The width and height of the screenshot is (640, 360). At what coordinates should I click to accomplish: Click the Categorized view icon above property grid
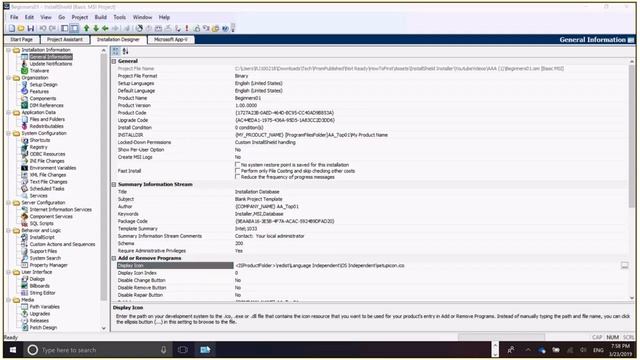point(116,51)
